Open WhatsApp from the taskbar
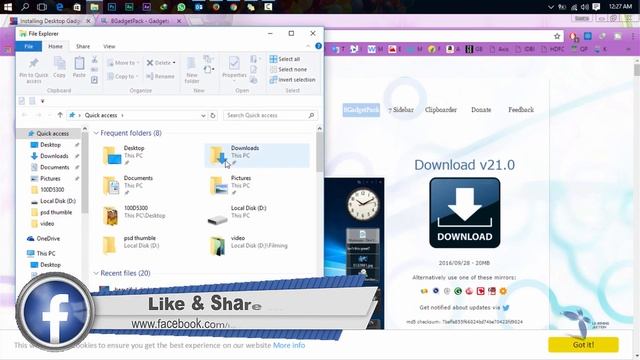640x360 pixels. coord(181,7)
